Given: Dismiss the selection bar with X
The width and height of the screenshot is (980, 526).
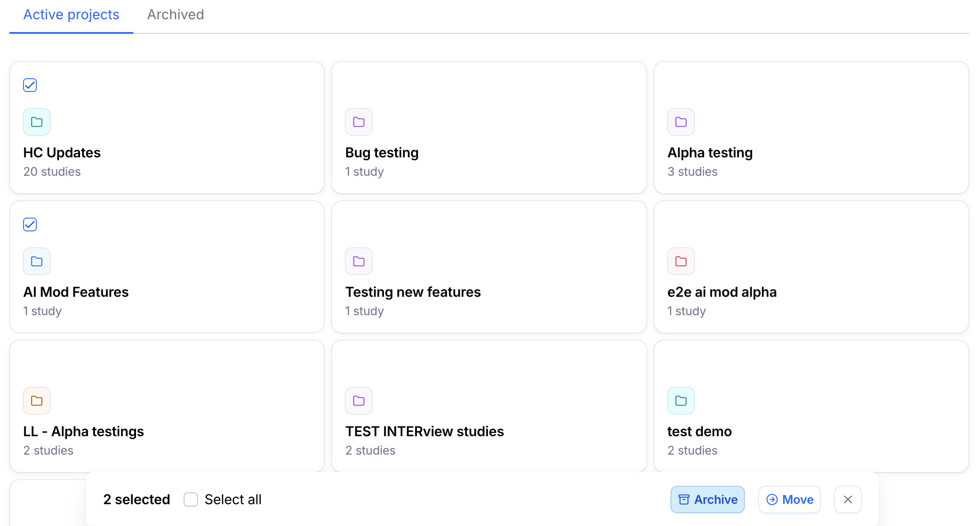Looking at the screenshot, I should point(847,499).
